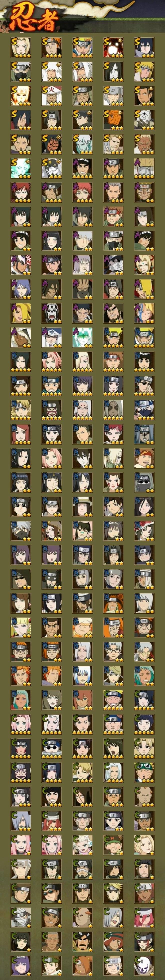
Task: Select the red Nine-Tails cloak Naruto icon
Action: (113, 47)
